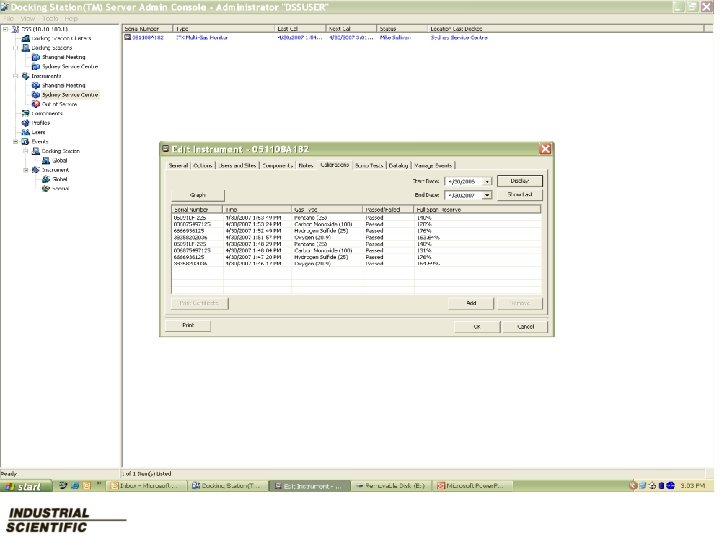Sort by the Passed/Failed column header
720x540 pixels.
click(388, 209)
